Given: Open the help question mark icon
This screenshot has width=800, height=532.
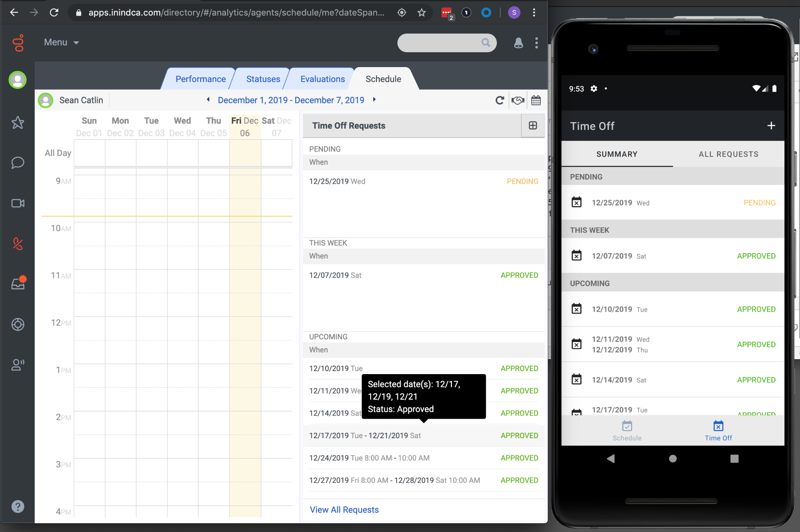Looking at the screenshot, I should (18, 506).
